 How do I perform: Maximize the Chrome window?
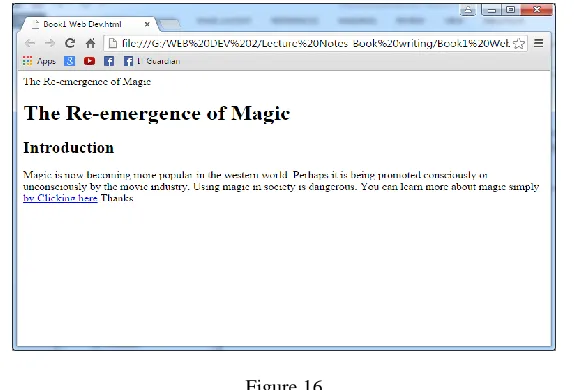[510, 10]
